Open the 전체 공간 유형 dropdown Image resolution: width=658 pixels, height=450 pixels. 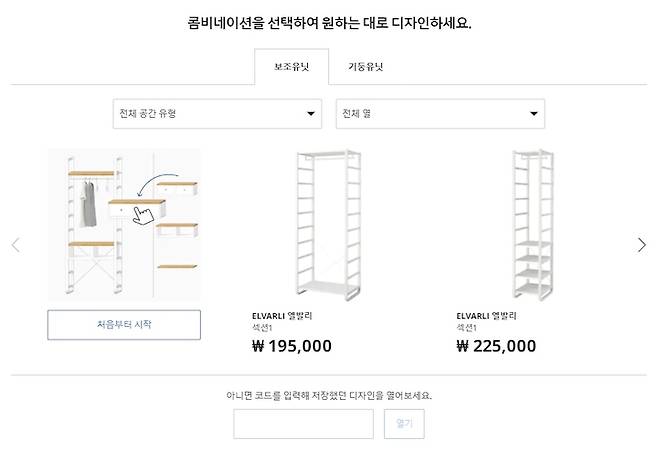pyautogui.click(x=217, y=114)
